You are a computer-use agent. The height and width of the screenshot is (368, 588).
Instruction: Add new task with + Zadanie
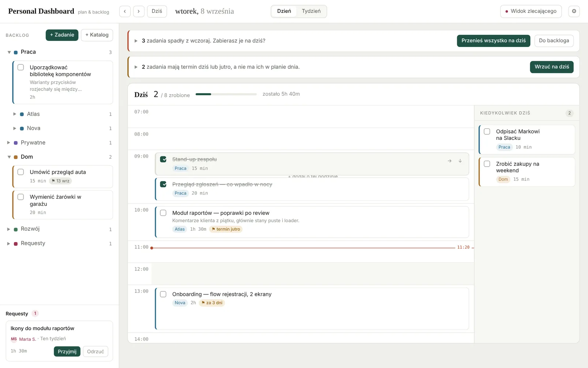[62, 35]
